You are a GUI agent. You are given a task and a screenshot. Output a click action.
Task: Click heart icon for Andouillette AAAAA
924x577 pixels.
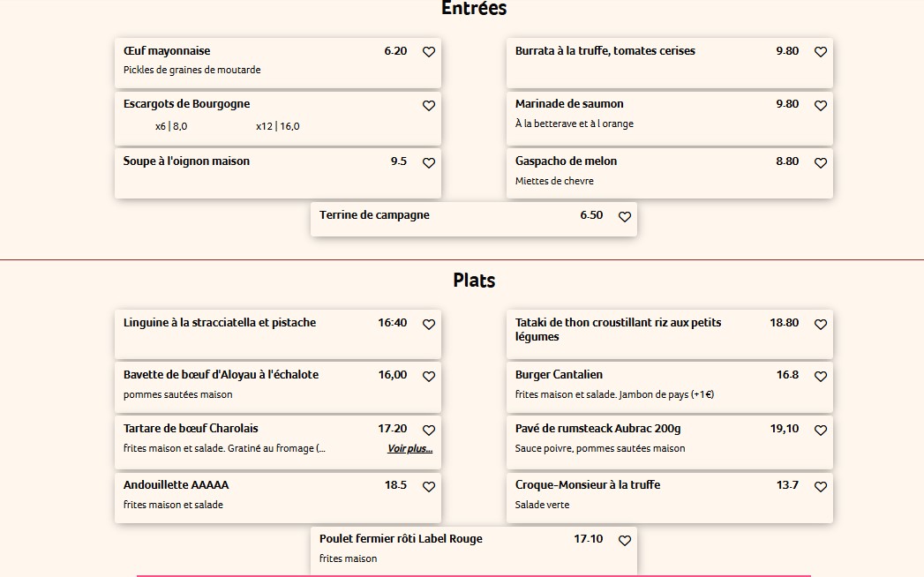(x=429, y=487)
